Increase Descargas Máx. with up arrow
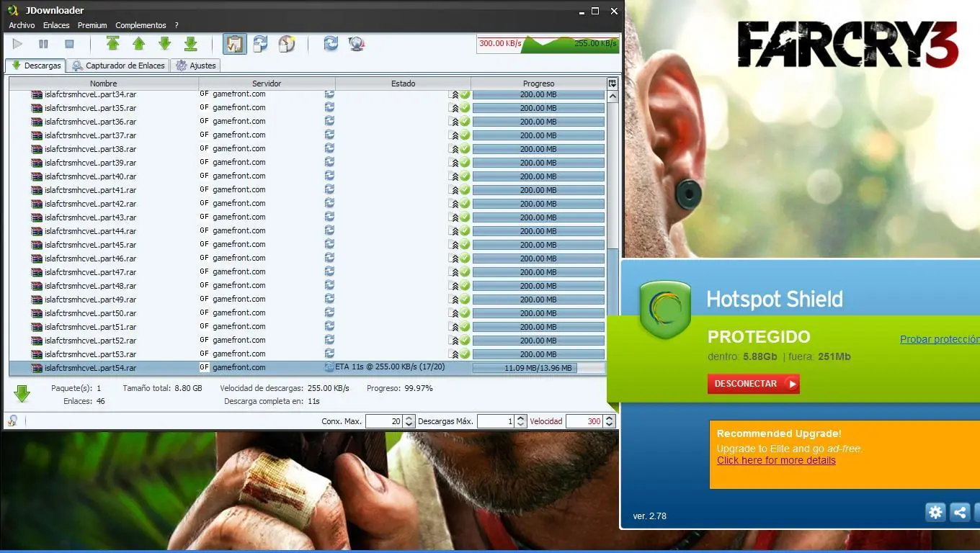The width and height of the screenshot is (980, 553). click(x=520, y=418)
